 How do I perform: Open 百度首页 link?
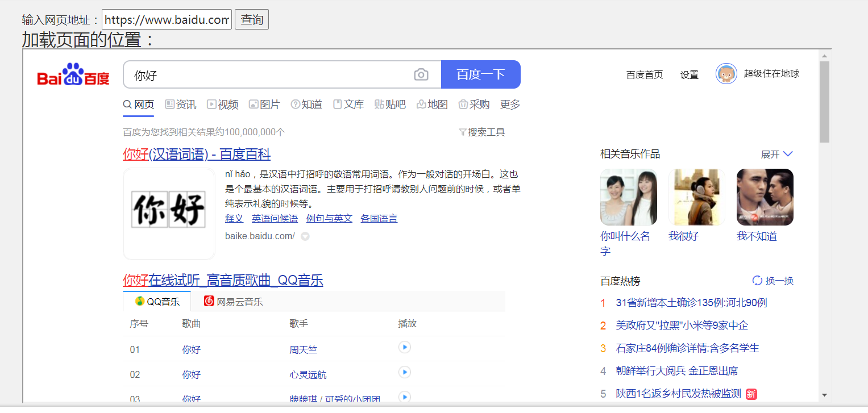pyautogui.click(x=645, y=74)
